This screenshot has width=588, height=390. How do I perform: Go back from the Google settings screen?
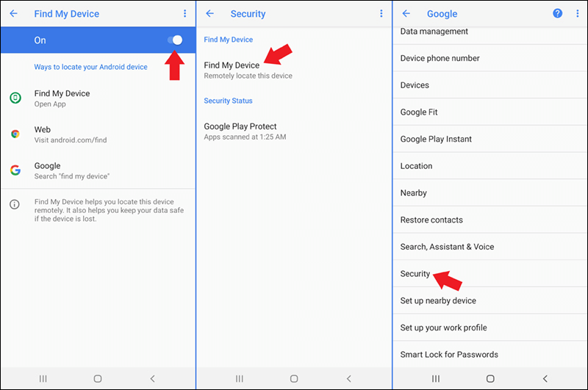pos(406,13)
